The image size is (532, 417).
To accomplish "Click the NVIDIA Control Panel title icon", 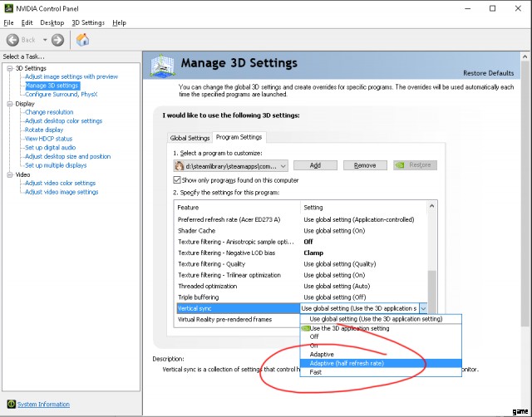I will 8,7.
